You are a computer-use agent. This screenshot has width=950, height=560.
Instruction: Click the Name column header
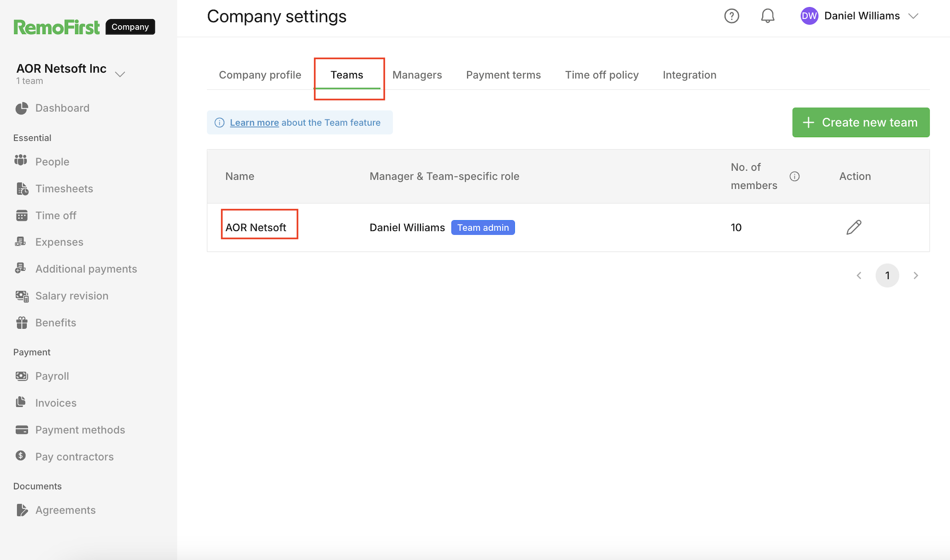click(239, 176)
